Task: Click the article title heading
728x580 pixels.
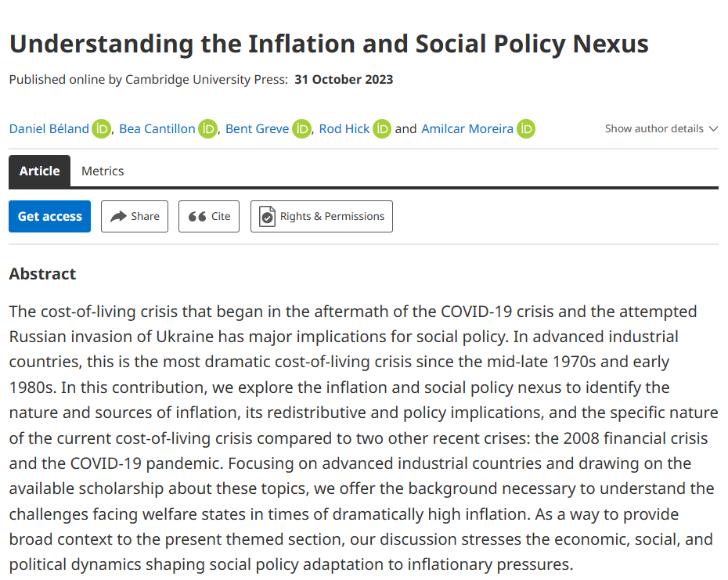Action: tap(329, 44)
